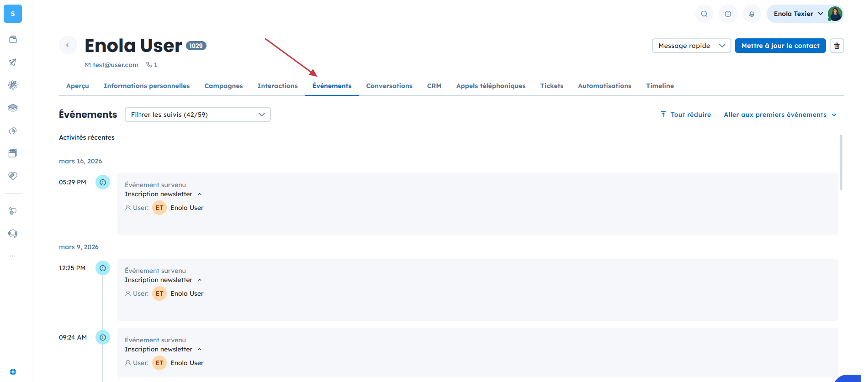Delete contact with the trash icon
868x382 pixels.
click(837, 46)
